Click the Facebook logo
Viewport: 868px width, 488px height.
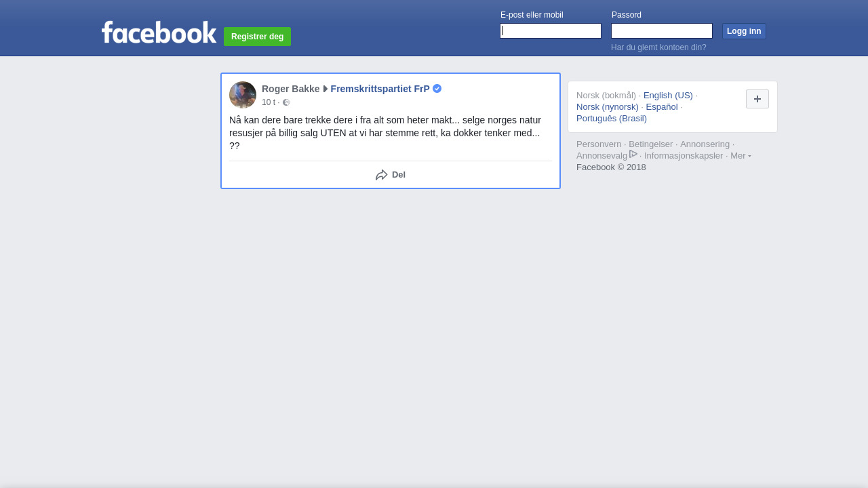click(x=159, y=32)
